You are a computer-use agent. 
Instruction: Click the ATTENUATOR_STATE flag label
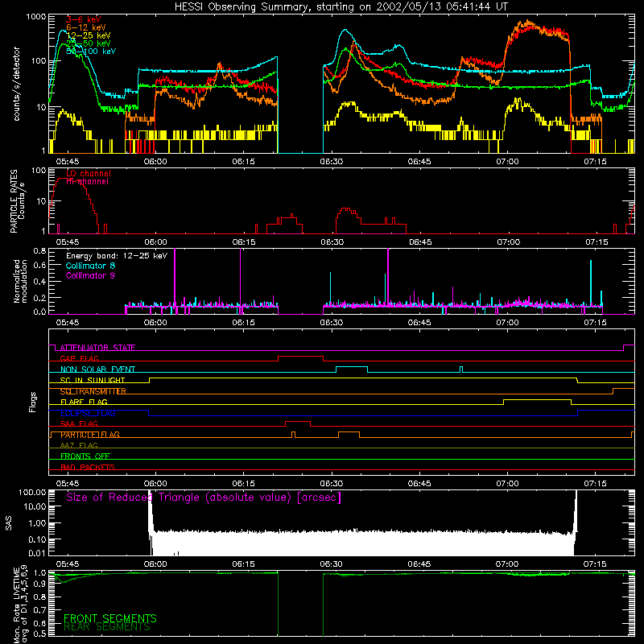tap(97, 348)
